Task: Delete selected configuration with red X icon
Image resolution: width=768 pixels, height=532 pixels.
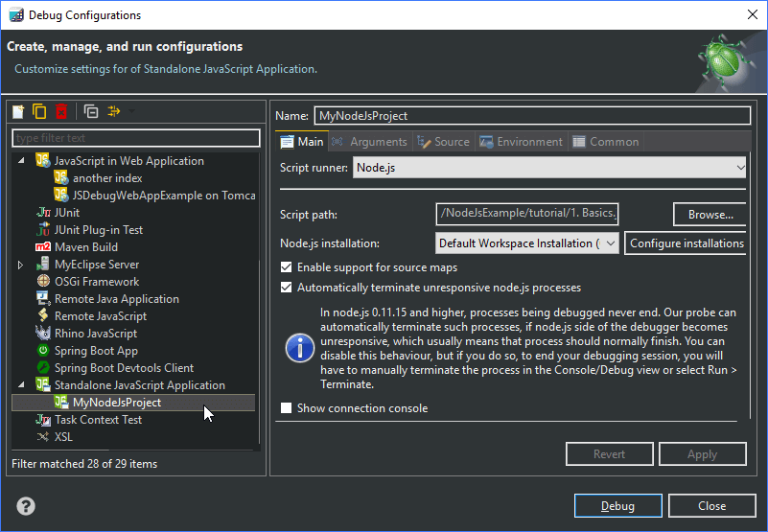Action: [x=61, y=112]
